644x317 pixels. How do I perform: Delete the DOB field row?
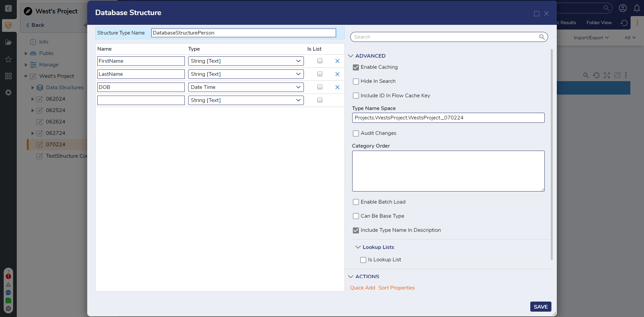coord(337,87)
